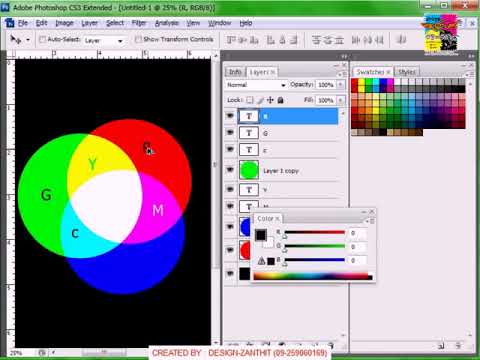This screenshot has width=480, height=360.
Task: Click Align vertical centers icon
Action: click(x=243, y=40)
